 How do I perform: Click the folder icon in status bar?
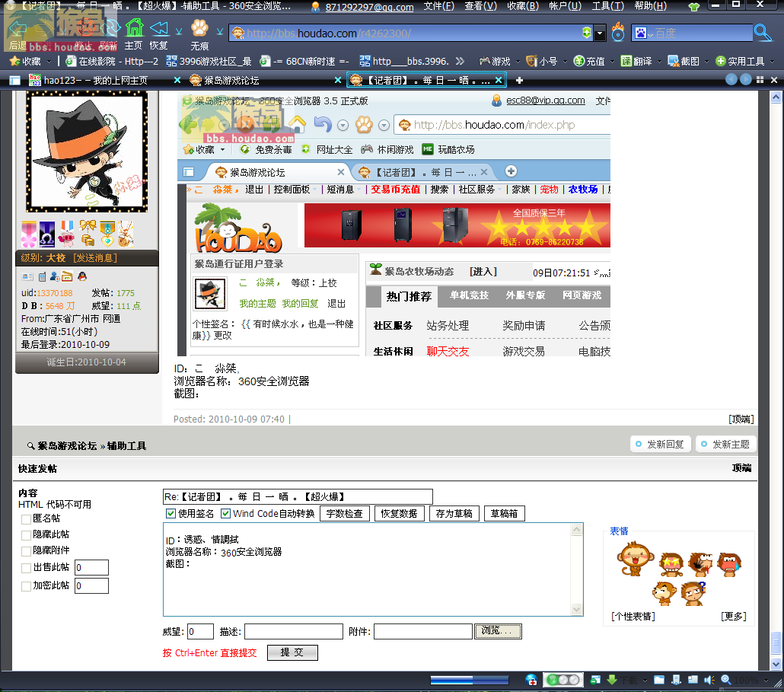click(x=659, y=680)
